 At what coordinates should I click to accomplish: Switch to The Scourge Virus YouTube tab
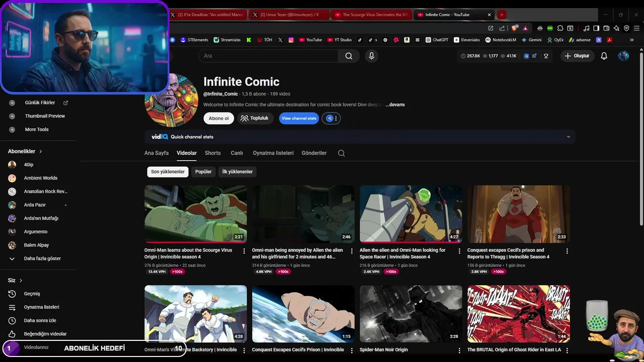pyautogui.click(x=371, y=15)
